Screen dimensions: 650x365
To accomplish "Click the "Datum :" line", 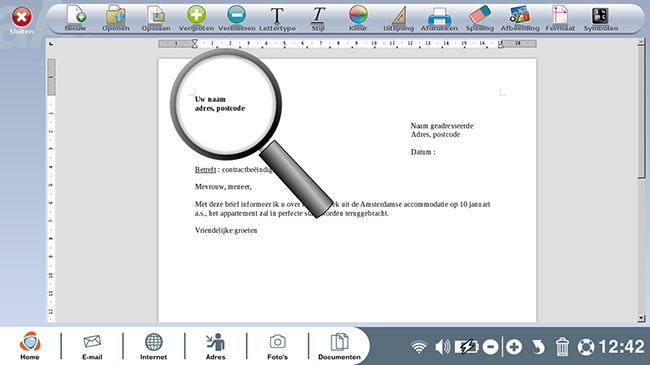I will point(423,152).
